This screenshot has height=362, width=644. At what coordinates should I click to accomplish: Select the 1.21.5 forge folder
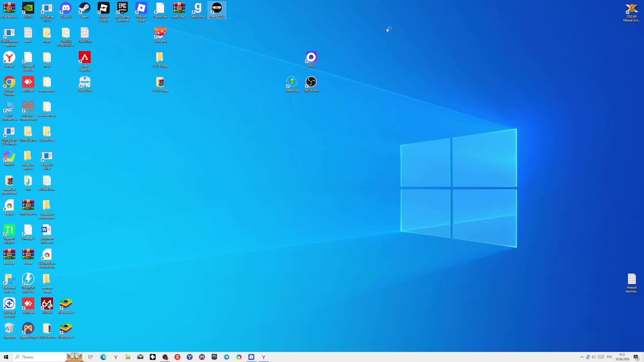(160, 59)
